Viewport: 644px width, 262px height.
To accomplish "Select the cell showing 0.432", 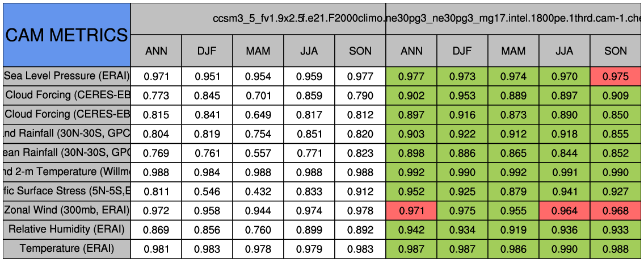I will [x=258, y=192].
